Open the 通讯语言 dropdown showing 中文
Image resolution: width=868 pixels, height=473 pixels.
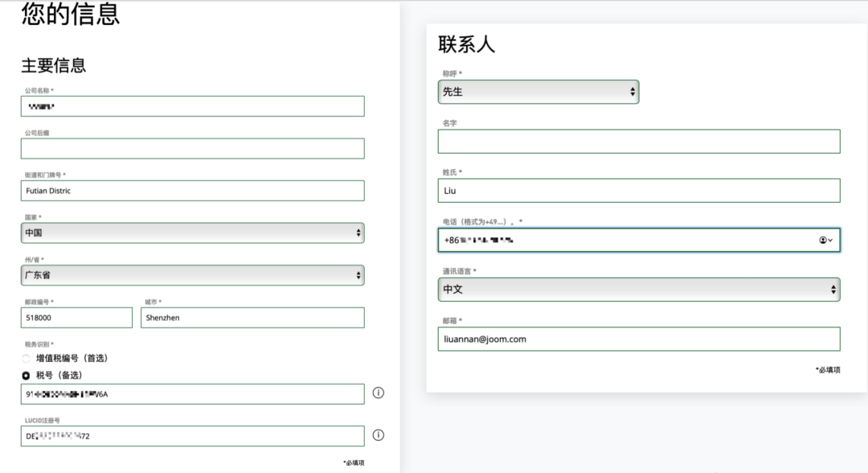[x=639, y=289]
